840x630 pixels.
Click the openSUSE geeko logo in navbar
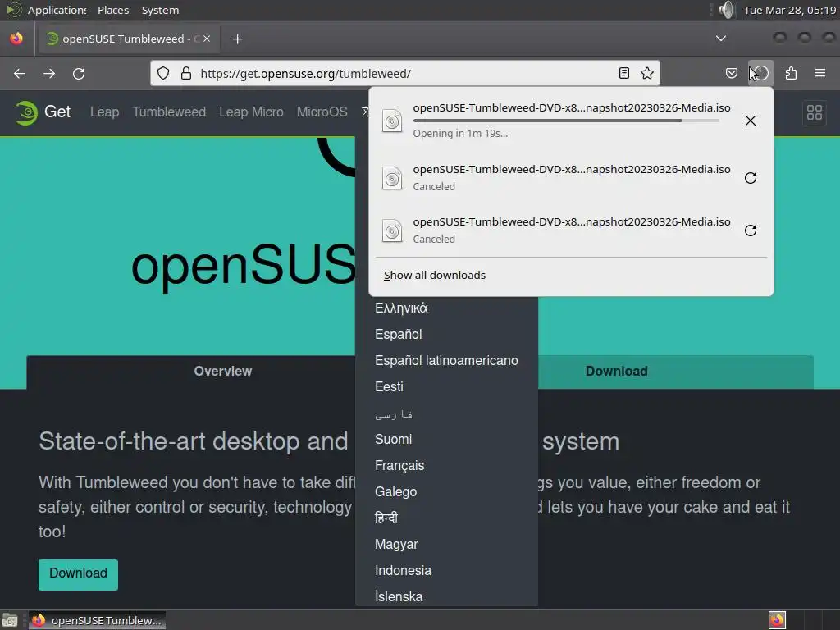coord(26,112)
